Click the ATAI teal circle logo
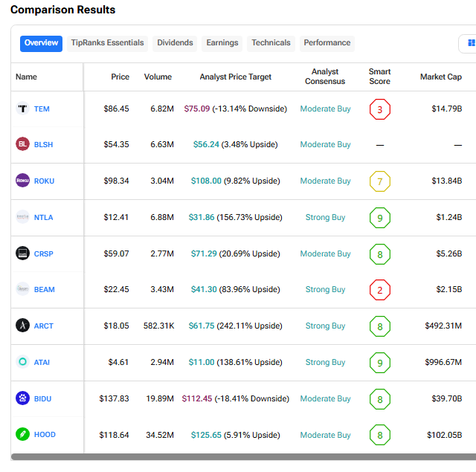Screen dimensions: 476x472 pyautogui.click(x=22, y=362)
